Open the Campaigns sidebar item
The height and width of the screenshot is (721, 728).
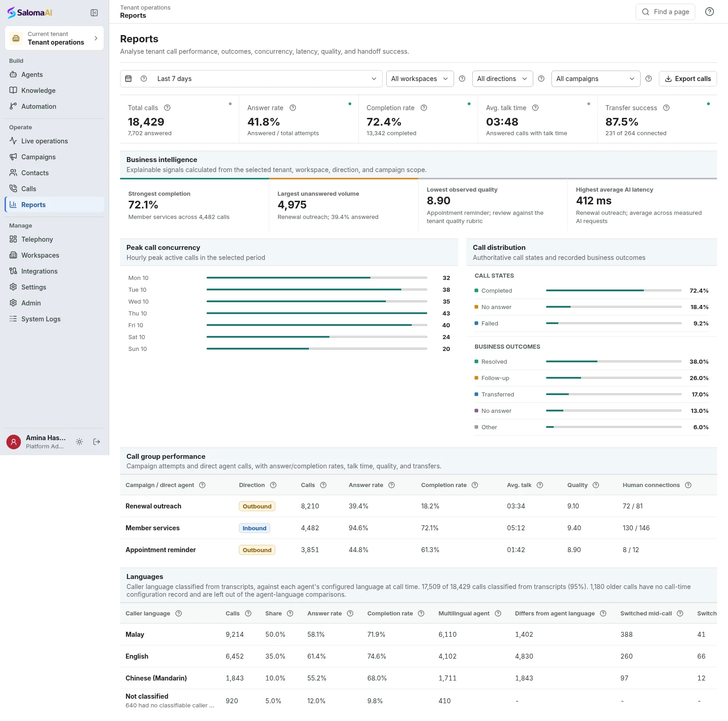(54, 157)
